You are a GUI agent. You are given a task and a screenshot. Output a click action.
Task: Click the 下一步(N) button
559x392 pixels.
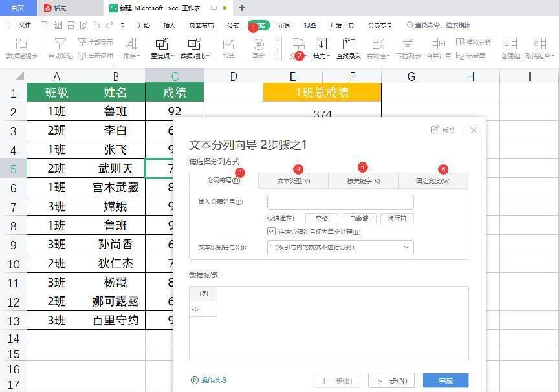point(391,380)
